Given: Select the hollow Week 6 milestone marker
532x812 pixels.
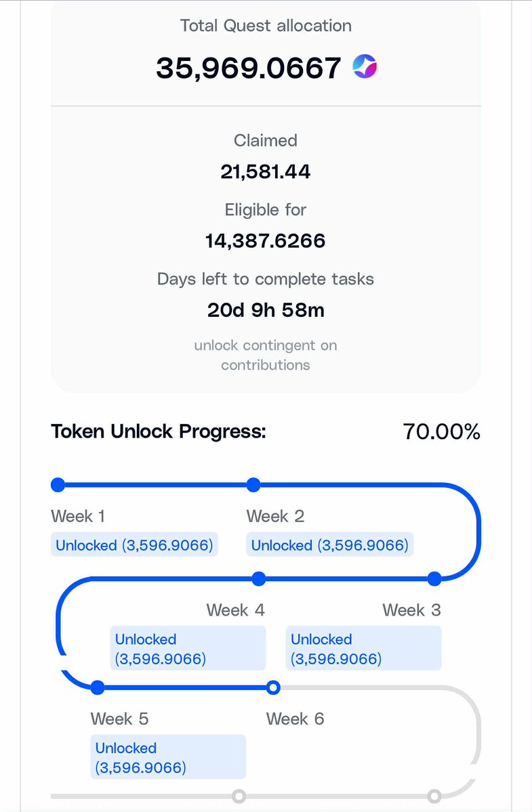Looking at the screenshot, I should pos(273,688).
